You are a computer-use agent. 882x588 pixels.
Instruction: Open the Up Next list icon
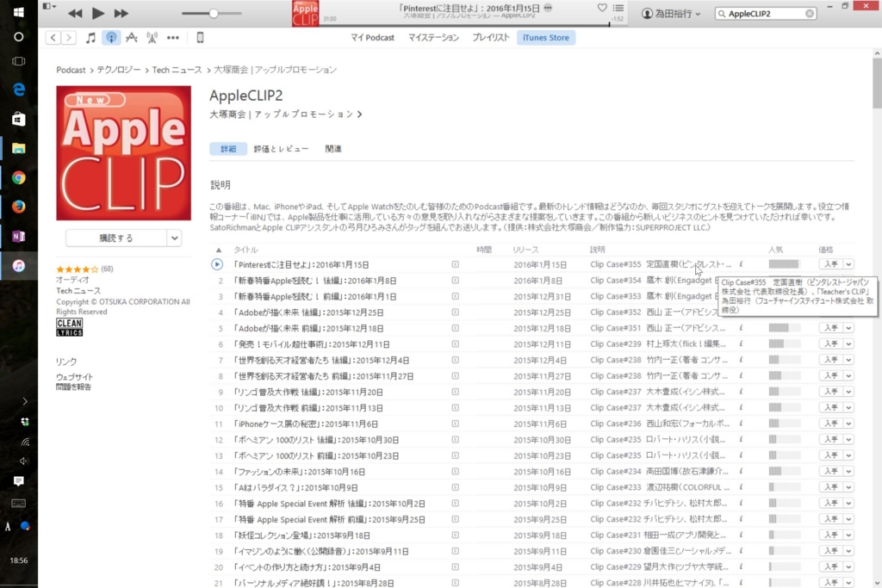pyautogui.click(x=618, y=8)
